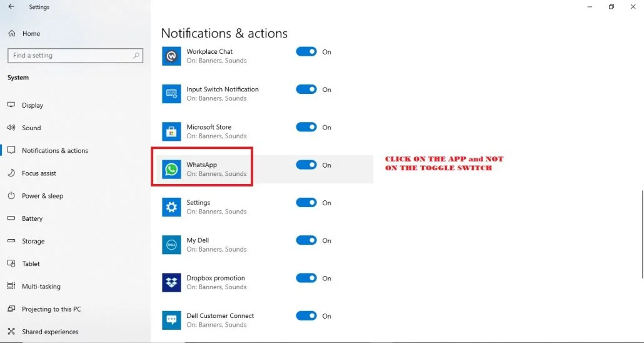Click the Projecting to this PC icon
644x343 pixels.
pyautogui.click(x=11, y=309)
